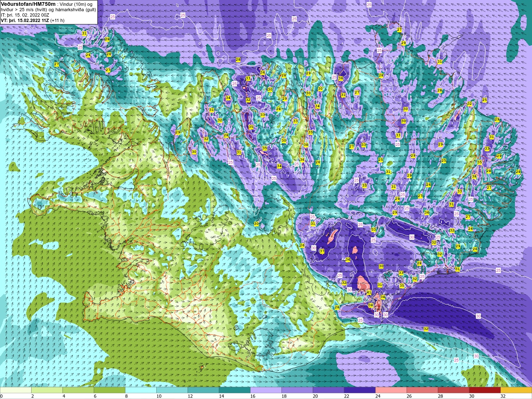Click the 'Vindur (10m) og' header text

click(76, 4)
